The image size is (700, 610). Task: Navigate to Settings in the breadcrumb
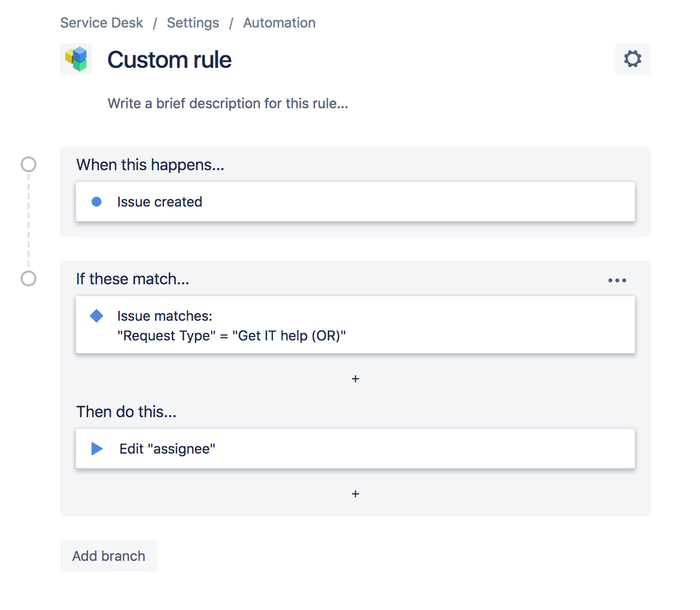pyautogui.click(x=193, y=22)
